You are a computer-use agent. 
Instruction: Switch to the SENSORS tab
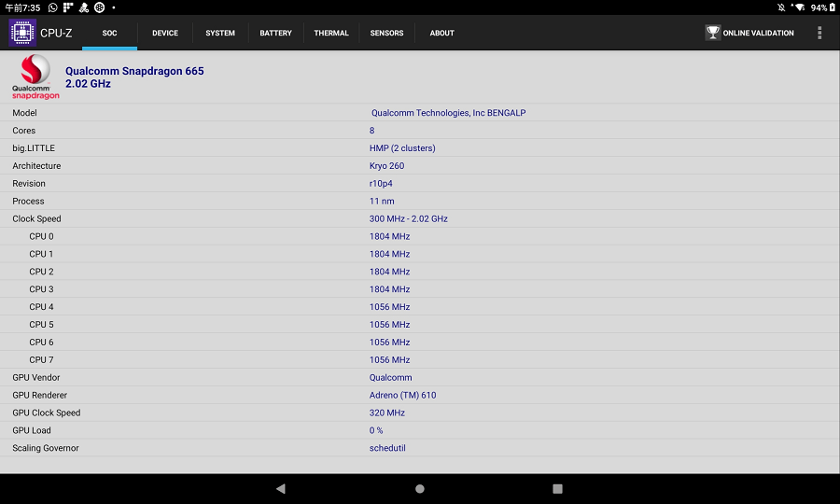click(386, 34)
